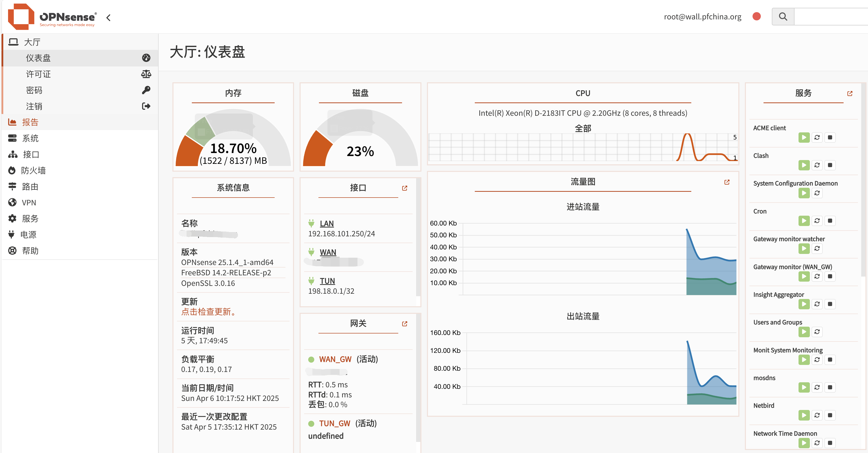
Task: Open the 许可证 menu item
Action: [39, 74]
